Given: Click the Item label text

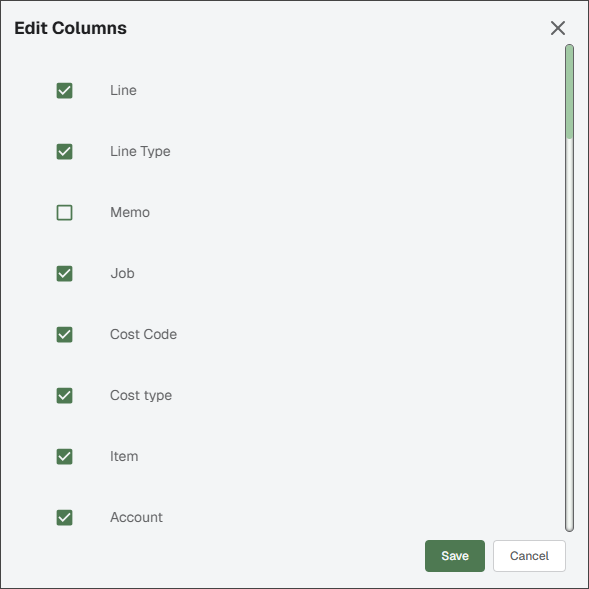Looking at the screenshot, I should click(124, 456).
